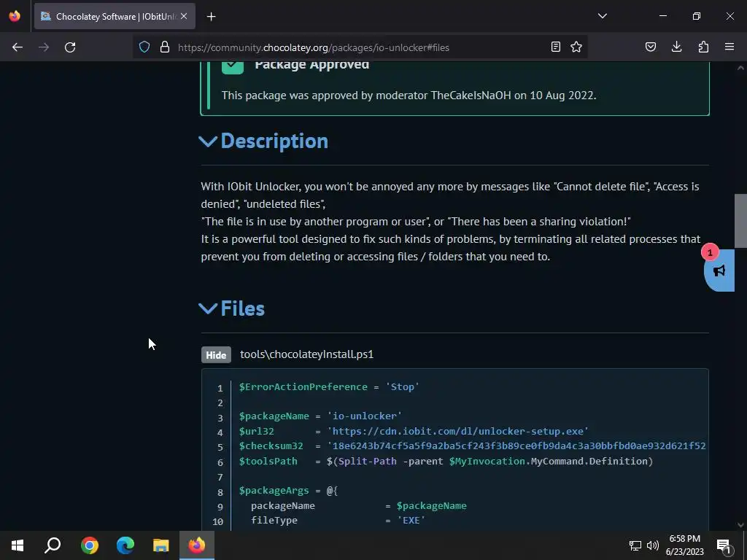Open the network status tray icon
This screenshot has width=747, height=560.
635,545
